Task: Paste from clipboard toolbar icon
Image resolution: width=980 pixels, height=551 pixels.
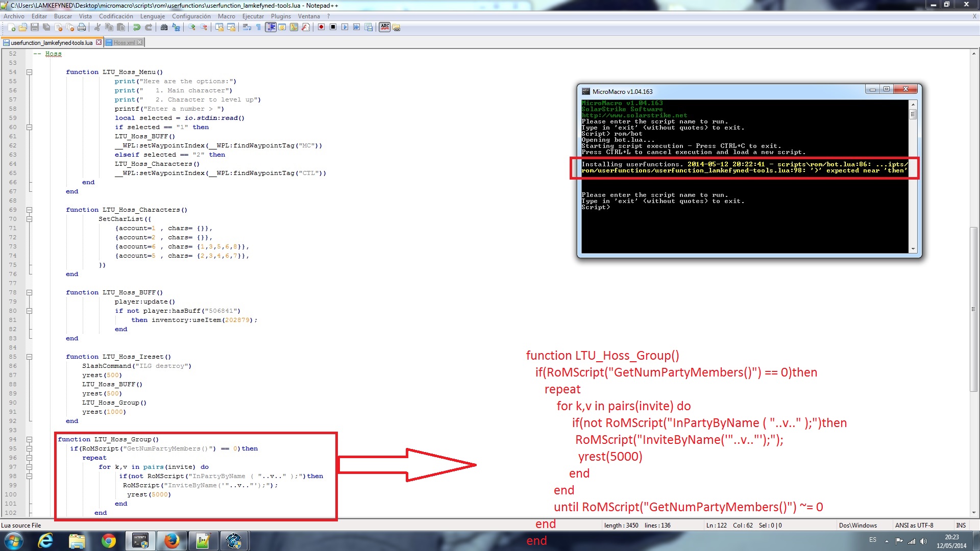Action: 121,28
